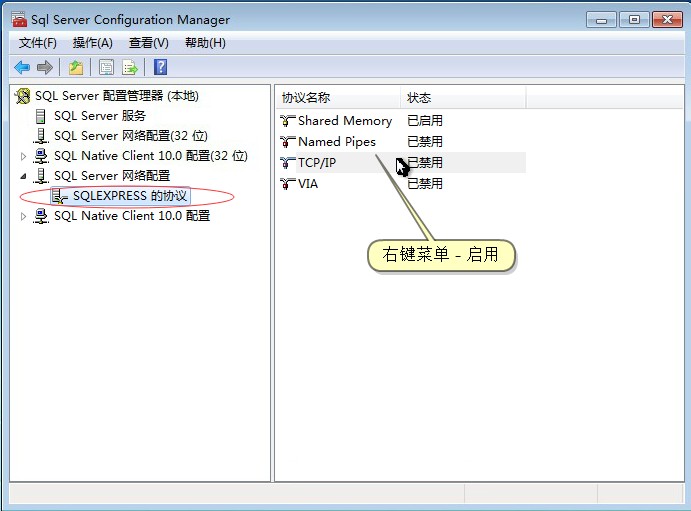This screenshot has height=511, width=691.
Task: Click the SQL Server 配置管理器 root icon
Action: (23, 96)
